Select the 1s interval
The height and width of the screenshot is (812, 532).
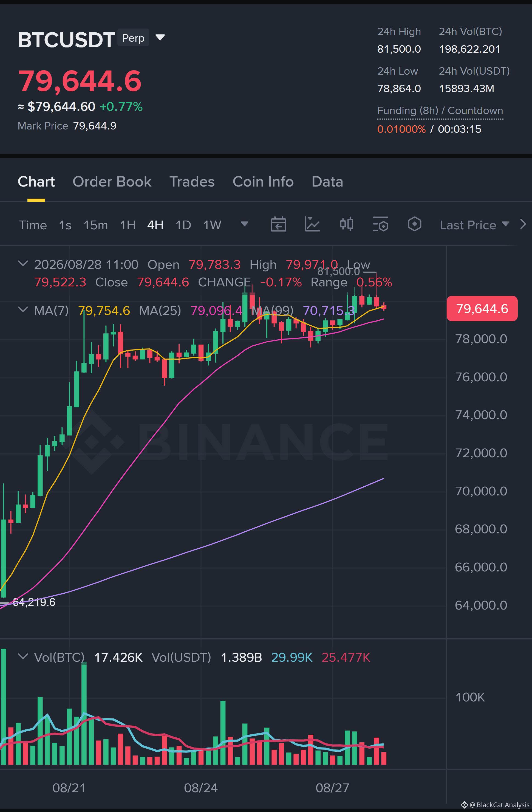(x=65, y=225)
